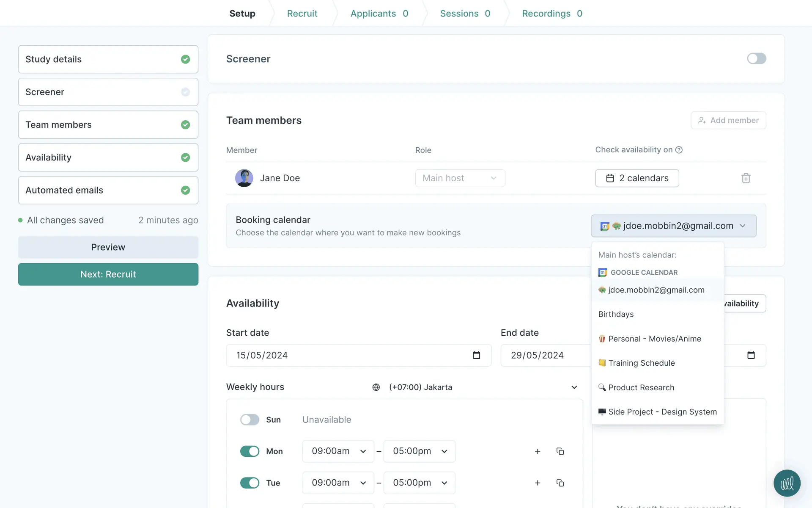Click the Add member button
Screen dimensions: 812x508
coord(728,120)
